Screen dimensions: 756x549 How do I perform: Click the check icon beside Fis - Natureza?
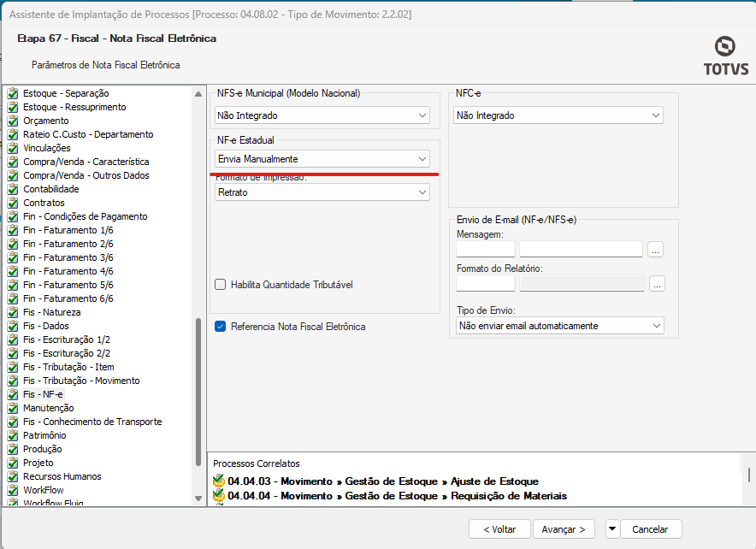[x=13, y=312]
